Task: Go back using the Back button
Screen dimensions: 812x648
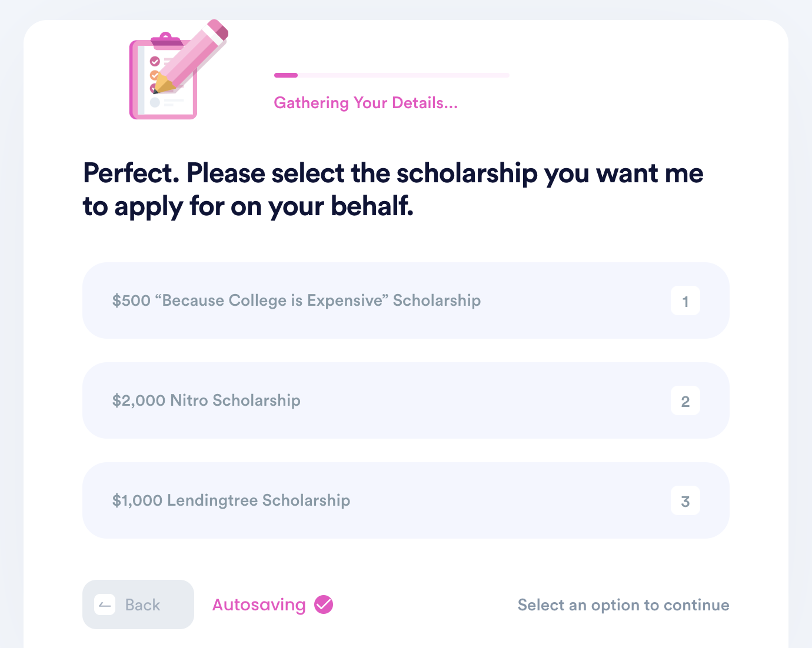Action: coord(138,604)
